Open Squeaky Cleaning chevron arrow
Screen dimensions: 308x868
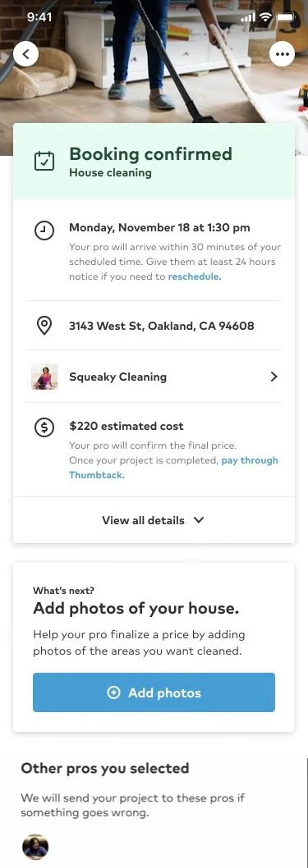click(274, 377)
